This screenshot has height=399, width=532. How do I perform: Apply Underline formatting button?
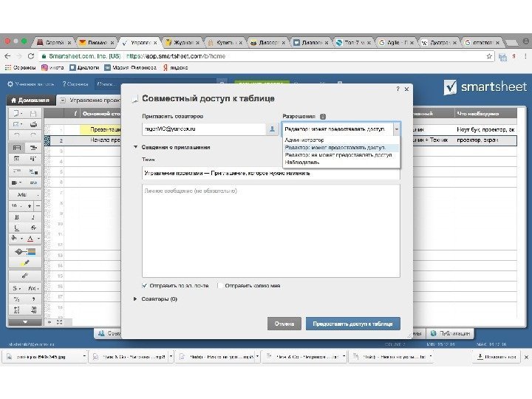pos(16,228)
